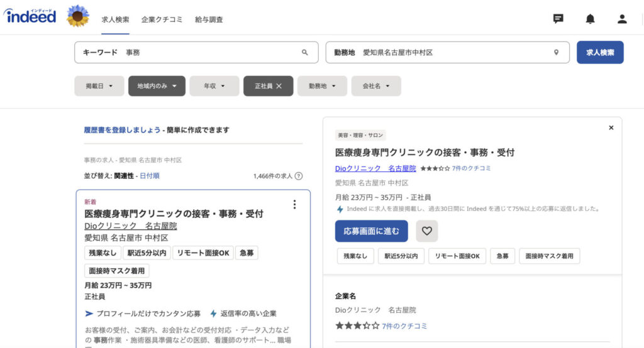Click the sunflower icon beside the logo
Viewport: 644px width, 348px height.
click(77, 16)
